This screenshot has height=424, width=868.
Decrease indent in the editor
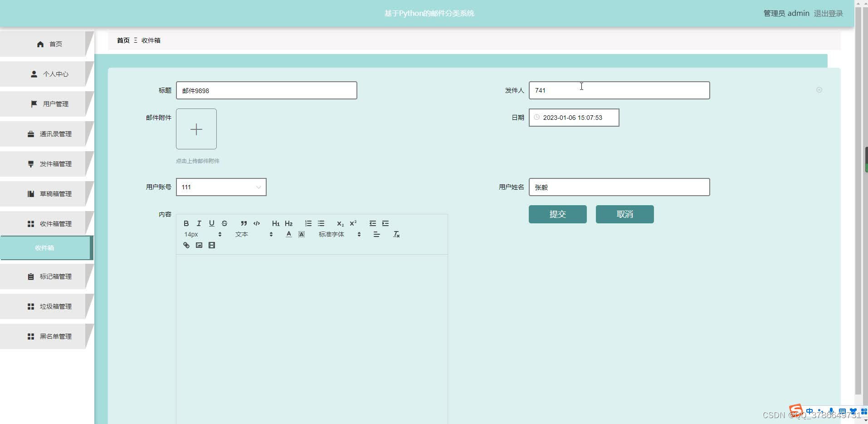[373, 223]
